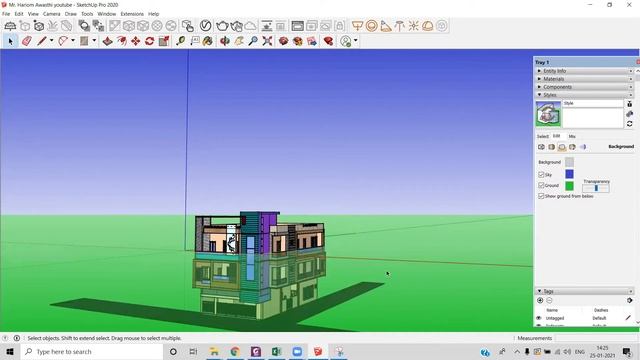The image size is (640, 360).
Task: Select the Orbit tool
Action: tap(224, 41)
